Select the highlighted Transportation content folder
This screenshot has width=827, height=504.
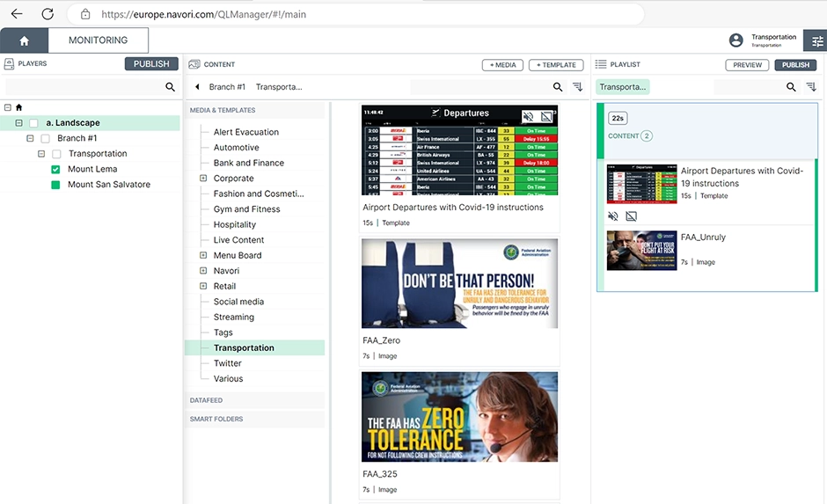click(255, 348)
